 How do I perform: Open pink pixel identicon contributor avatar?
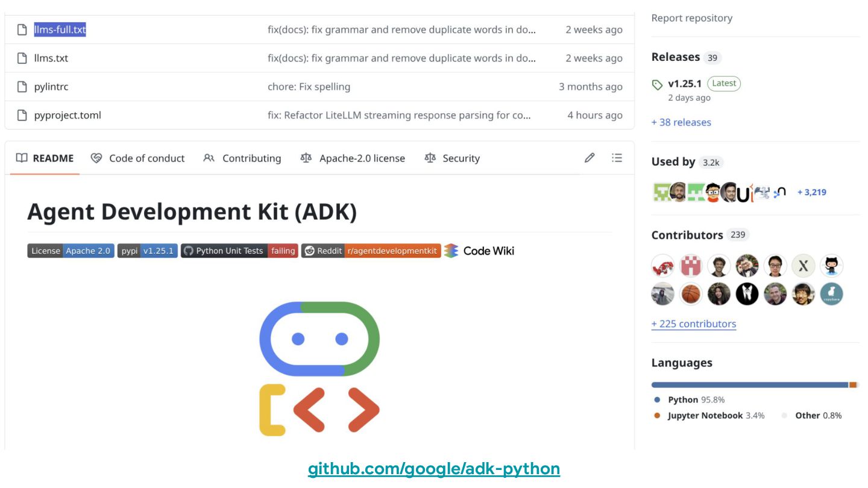coord(691,266)
